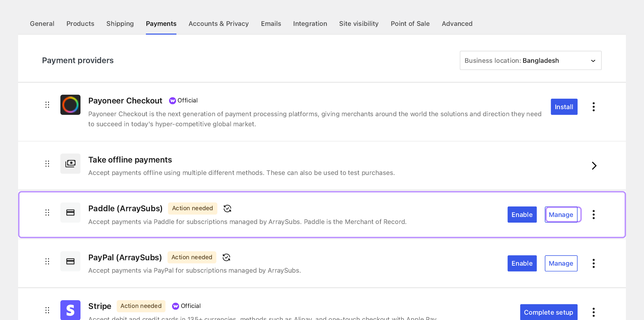Click the Paddle (ArraySubs) card icon

(x=70, y=213)
